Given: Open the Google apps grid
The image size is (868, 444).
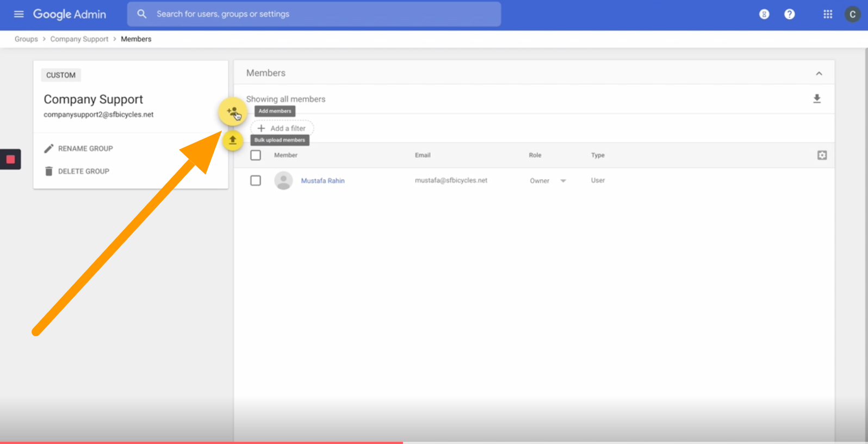Looking at the screenshot, I should pos(828,14).
